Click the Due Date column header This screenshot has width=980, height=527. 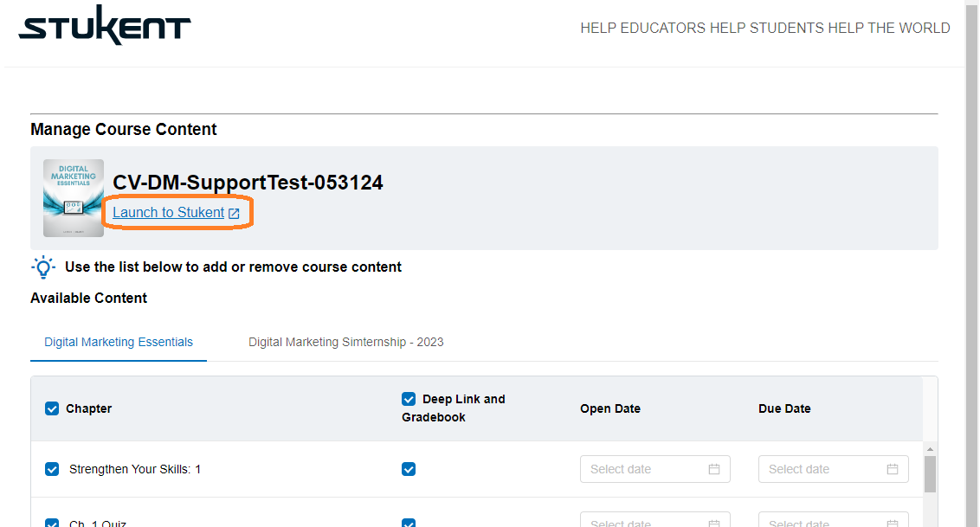(784, 409)
